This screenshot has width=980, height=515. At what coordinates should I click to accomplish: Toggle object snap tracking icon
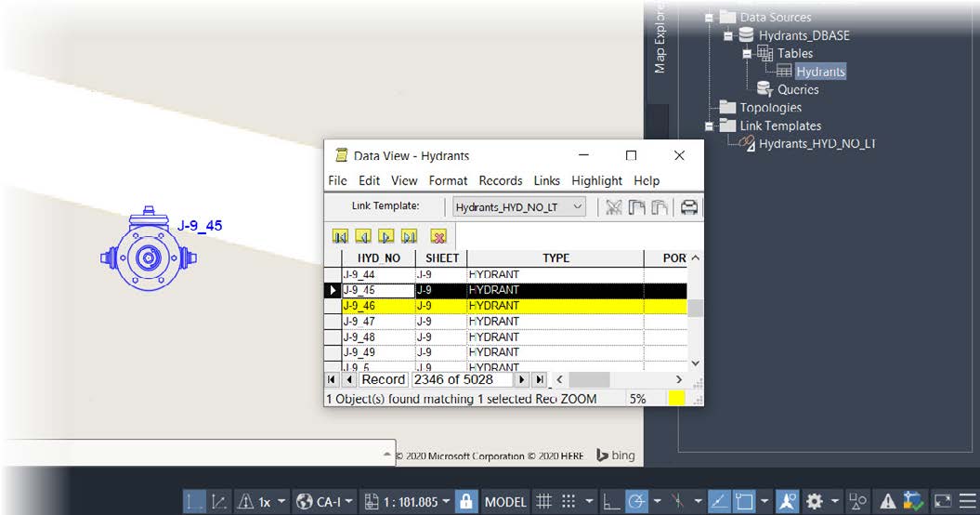pyautogui.click(x=719, y=501)
